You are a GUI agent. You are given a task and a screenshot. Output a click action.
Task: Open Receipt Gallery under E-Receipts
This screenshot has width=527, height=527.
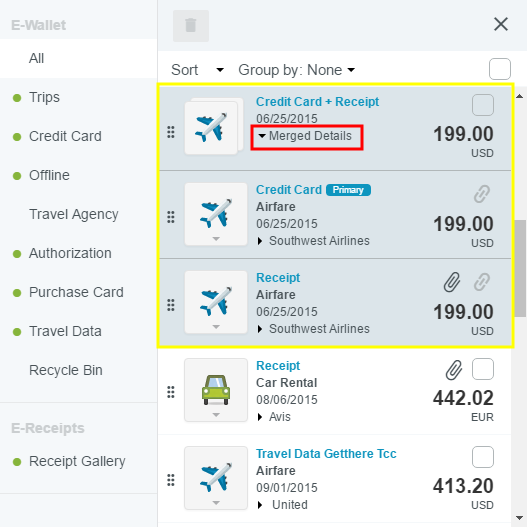coord(77,461)
